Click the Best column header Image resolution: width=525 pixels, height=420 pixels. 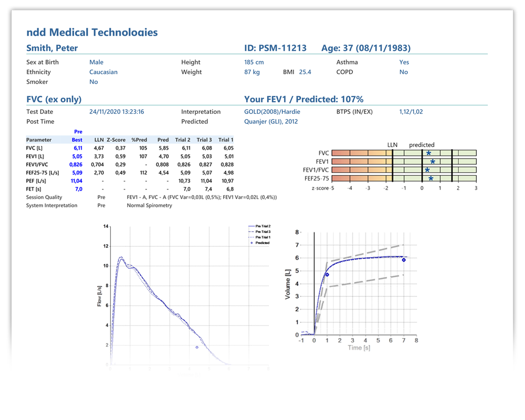[77, 140]
